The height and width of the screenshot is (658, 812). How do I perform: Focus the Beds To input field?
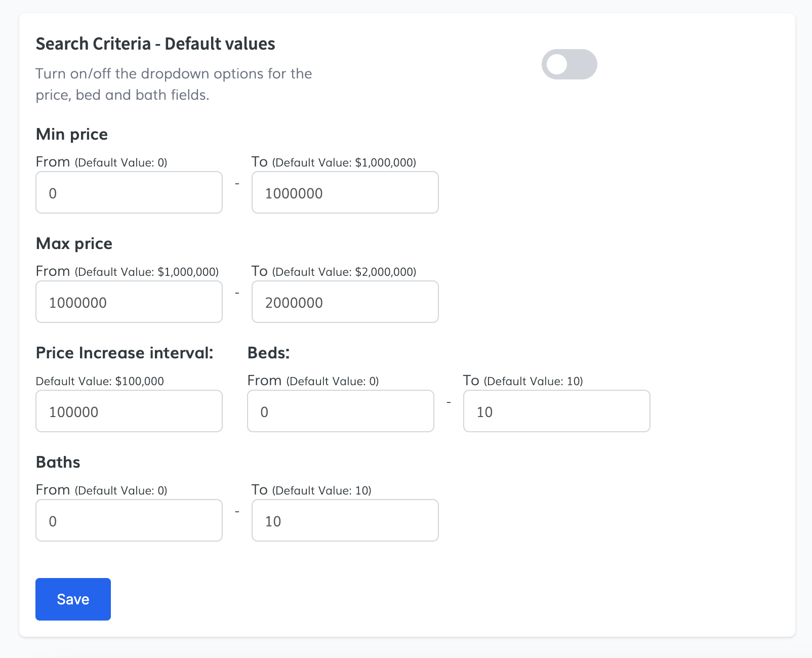click(x=556, y=412)
